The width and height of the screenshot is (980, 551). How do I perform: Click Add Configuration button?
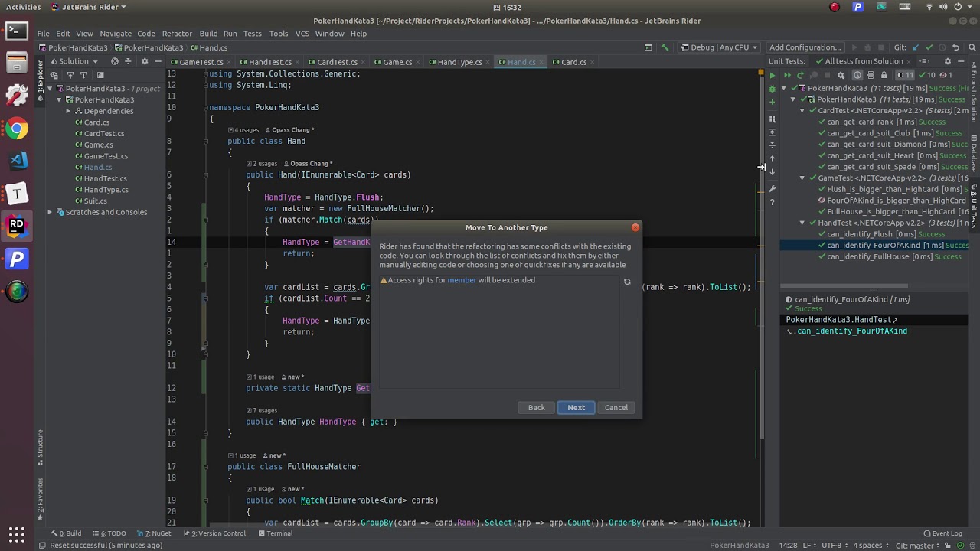pyautogui.click(x=805, y=47)
